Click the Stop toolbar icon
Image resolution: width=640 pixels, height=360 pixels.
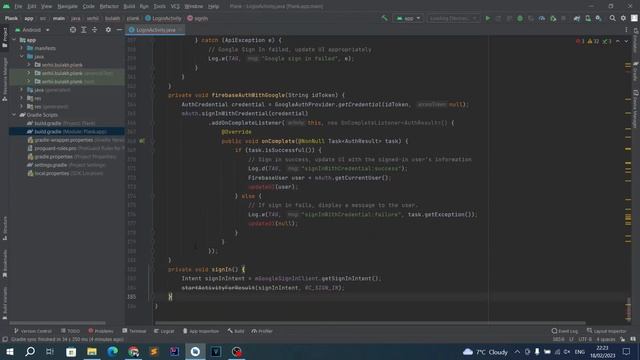(x=564, y=18)
